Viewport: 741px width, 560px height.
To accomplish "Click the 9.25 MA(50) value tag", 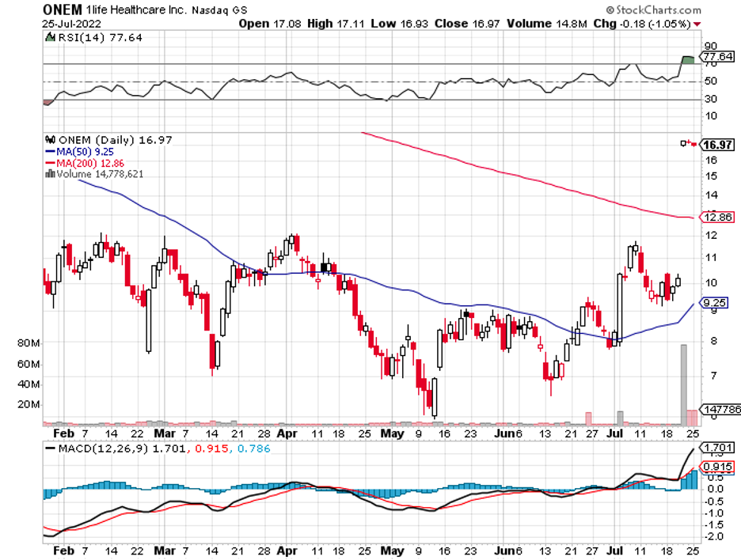I will [715, 302].
